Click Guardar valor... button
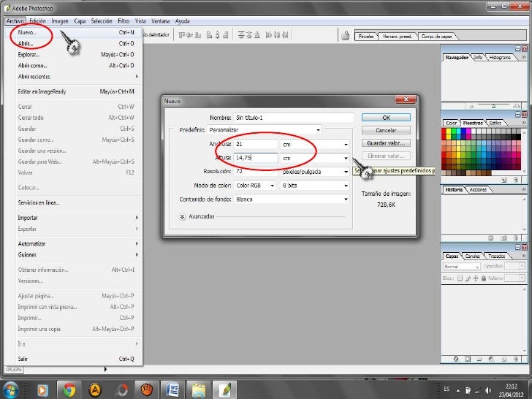 click(x=386, y=143)
